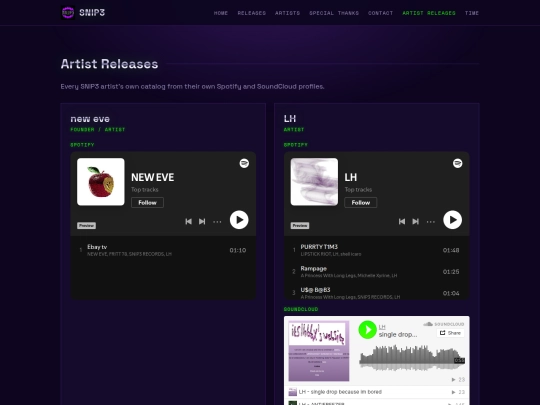Open more options in NEW EVE player
Viewport: 540px width, 405px height.
click(217, 222)
